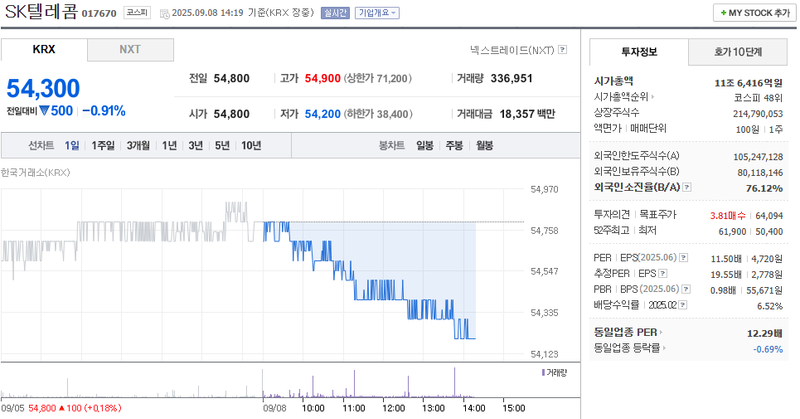Click the MY STOCK 추가 button

tap(755, 13)
